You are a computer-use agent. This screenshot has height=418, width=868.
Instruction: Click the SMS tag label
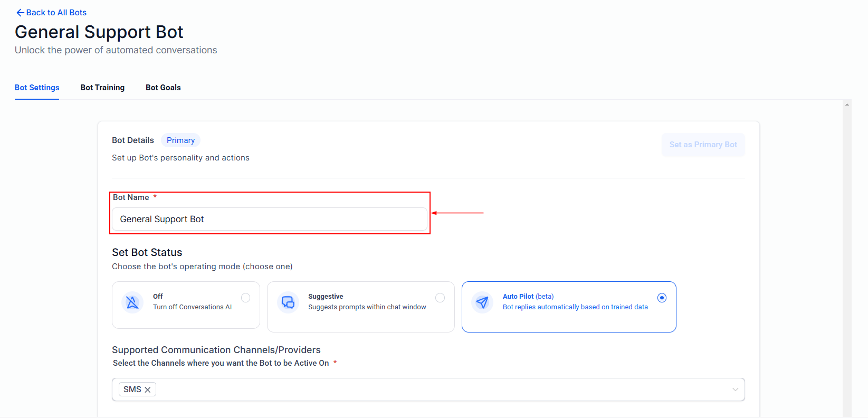[132, 389]
